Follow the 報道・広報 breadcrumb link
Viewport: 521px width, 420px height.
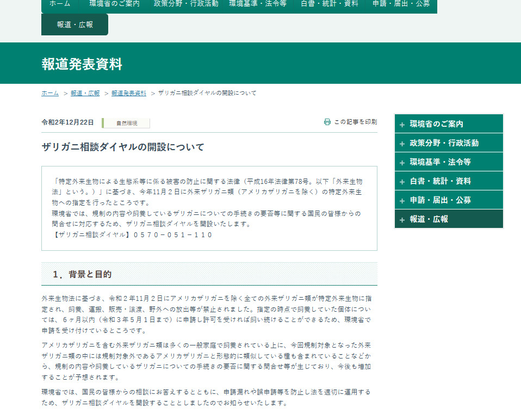tap(85, 93)
